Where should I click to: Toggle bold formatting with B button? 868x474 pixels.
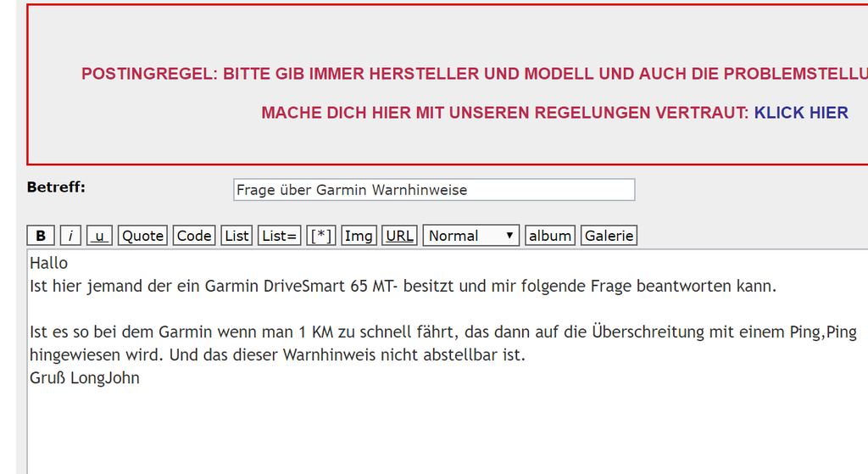(x=41, y=236)
